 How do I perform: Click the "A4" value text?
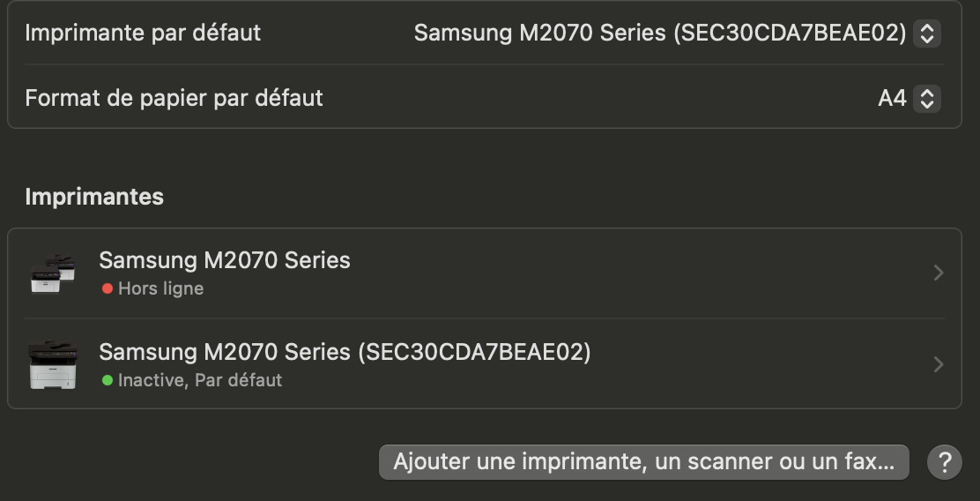892,98
